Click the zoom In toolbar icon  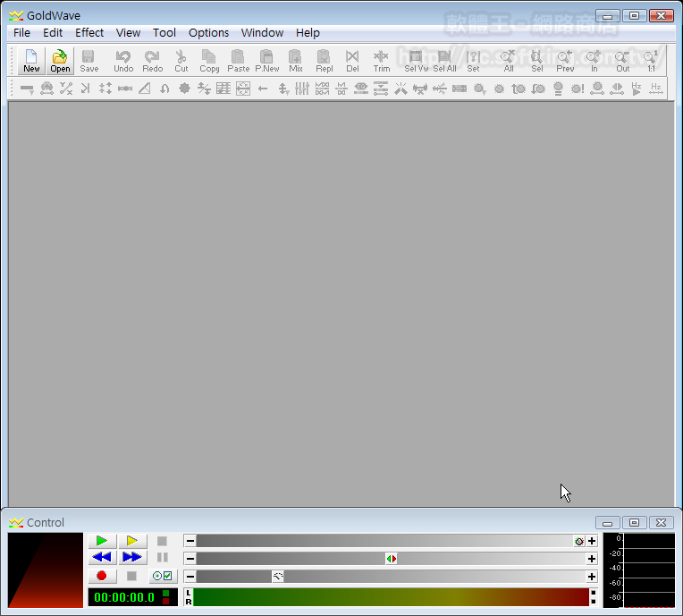[594, 61]
